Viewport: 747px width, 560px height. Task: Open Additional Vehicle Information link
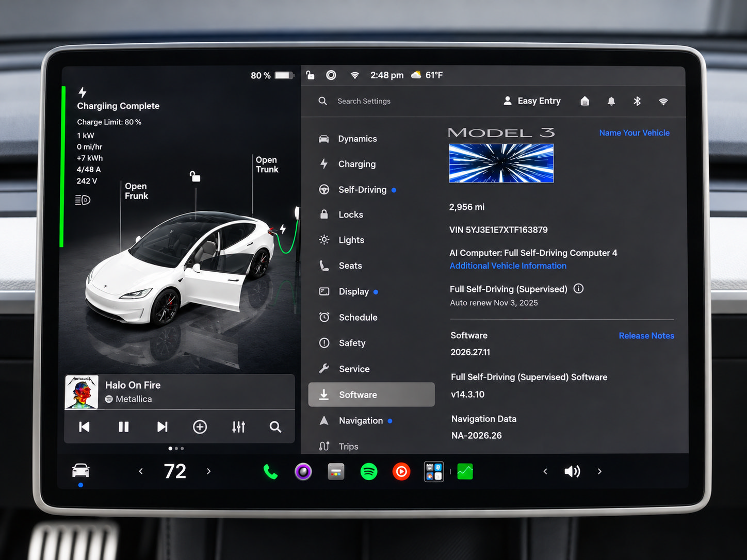point(508,266)
